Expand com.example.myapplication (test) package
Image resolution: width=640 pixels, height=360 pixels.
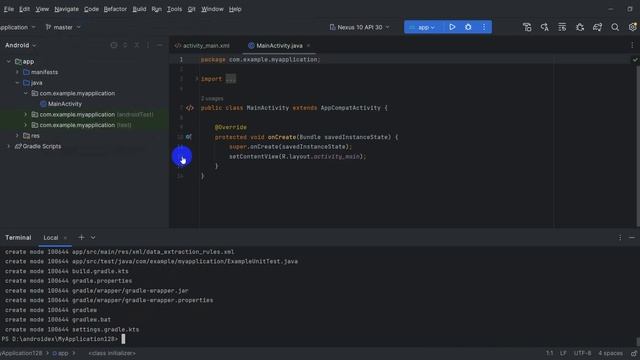[26, 125]
